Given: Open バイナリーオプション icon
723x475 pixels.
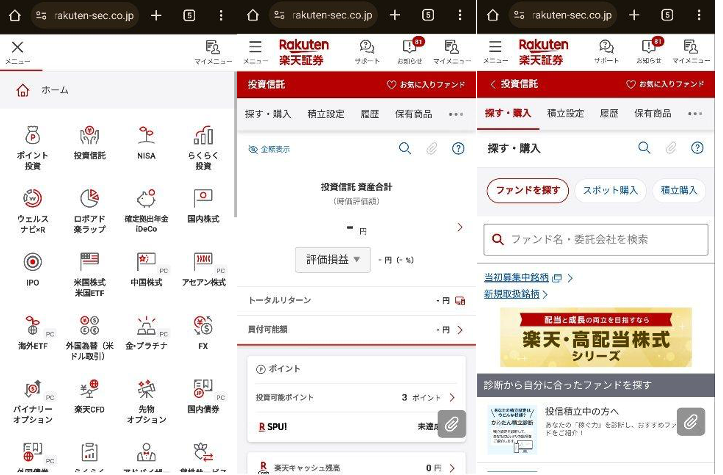Looking at the screenshot, I should (32, 401).
